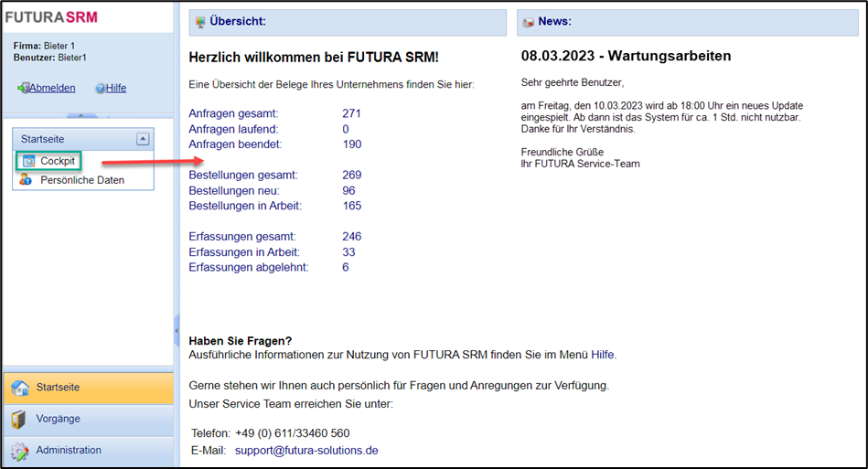Collapse the Startseite panel with its arrow button

click(x=142, y=139)
